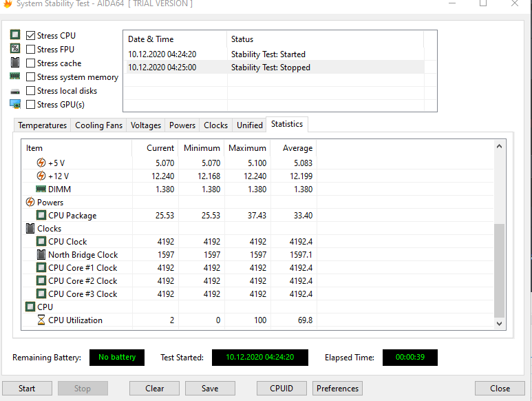Select the Stability Test: Stopped log row
The image size is (532, 401).
(x=274, y=68)
